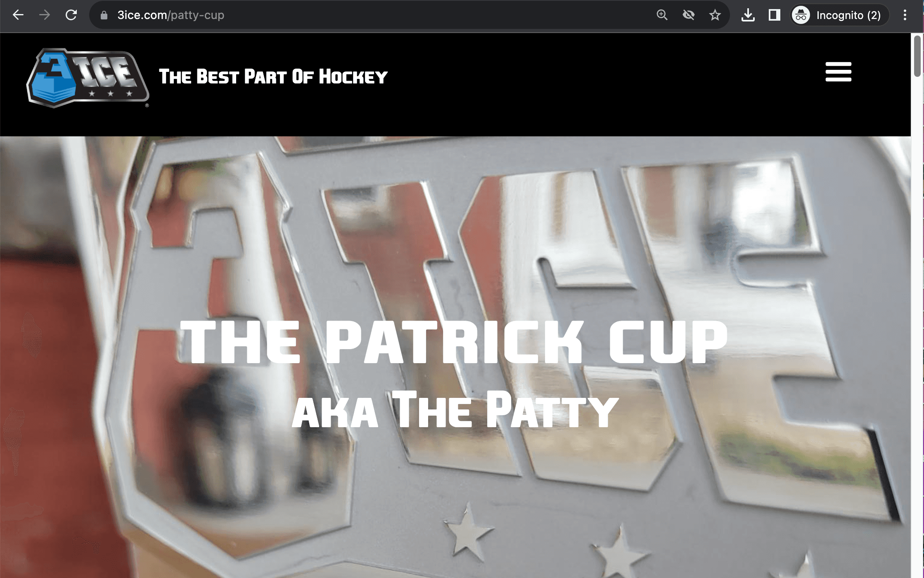924x578 pixels.
Task: Click the aka The Patty subtitle
Action: (x=455, y=410)
